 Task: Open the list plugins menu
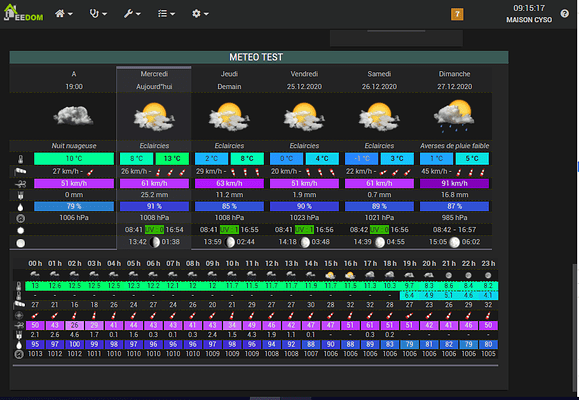(x=166, y=14)
